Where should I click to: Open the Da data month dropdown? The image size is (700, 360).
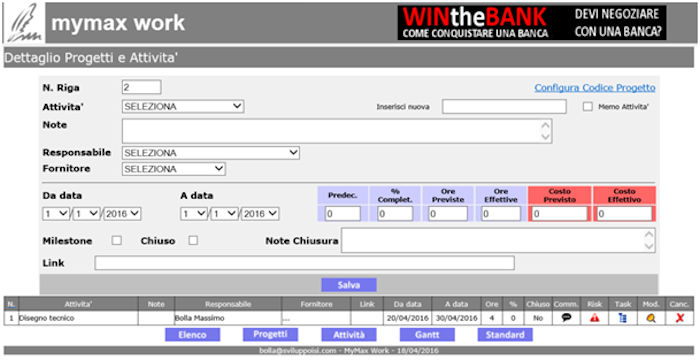pyautogui.click(x=87, y=214)
